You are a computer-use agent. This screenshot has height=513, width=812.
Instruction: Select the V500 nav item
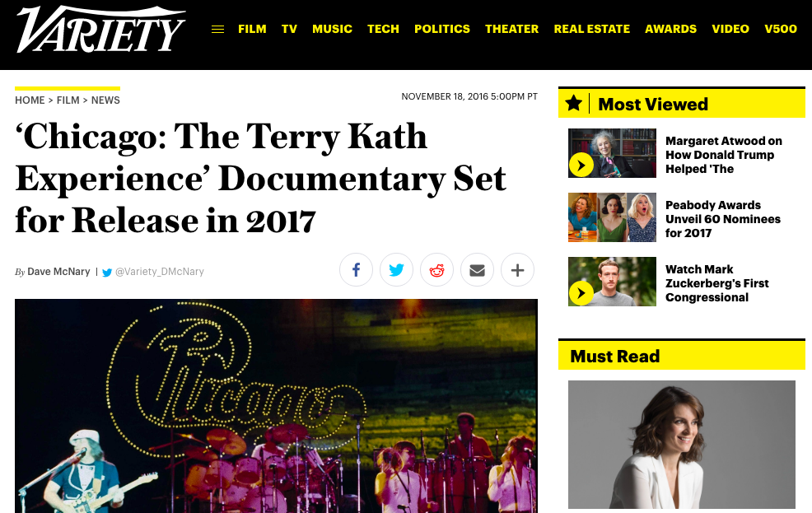click(x=781, y=29)
